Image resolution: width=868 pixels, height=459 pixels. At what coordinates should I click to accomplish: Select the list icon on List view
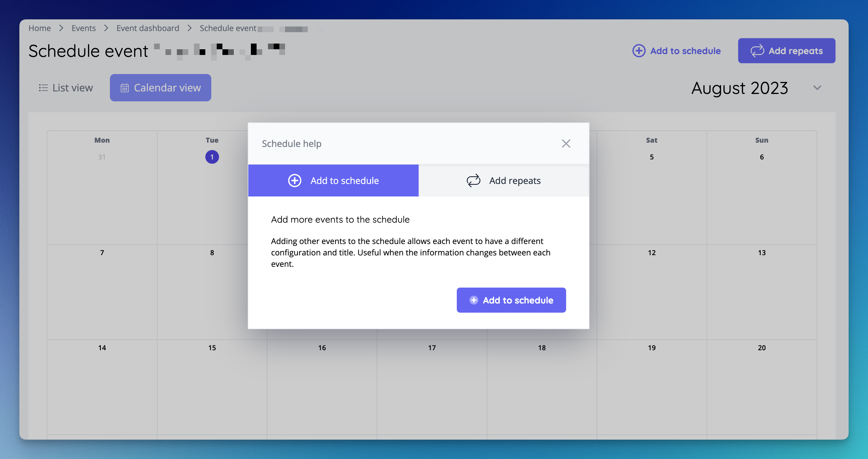[44, 88]
